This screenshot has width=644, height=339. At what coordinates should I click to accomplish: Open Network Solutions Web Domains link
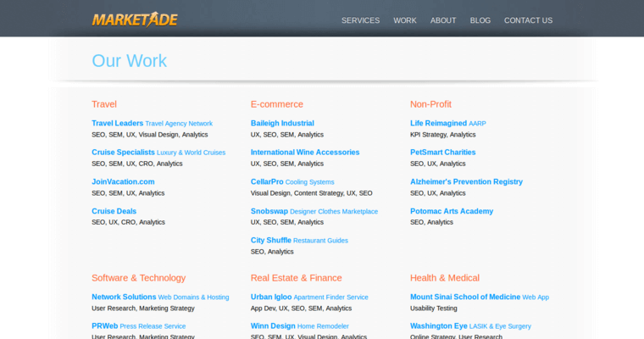pos(160,297)
